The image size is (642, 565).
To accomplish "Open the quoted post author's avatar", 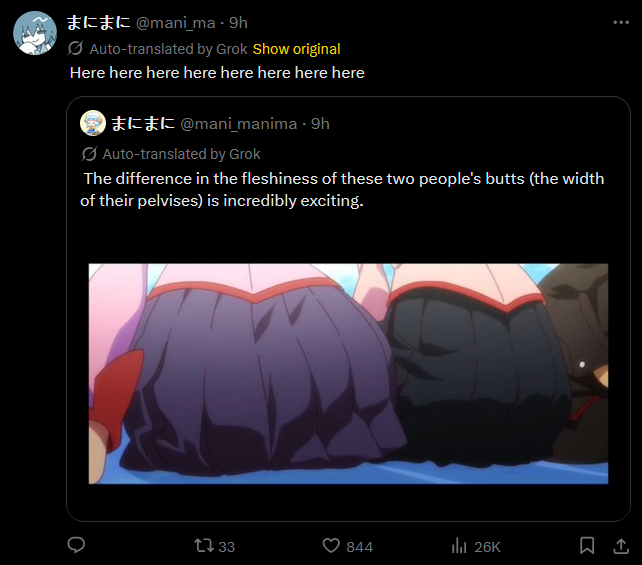I will 93,123.
